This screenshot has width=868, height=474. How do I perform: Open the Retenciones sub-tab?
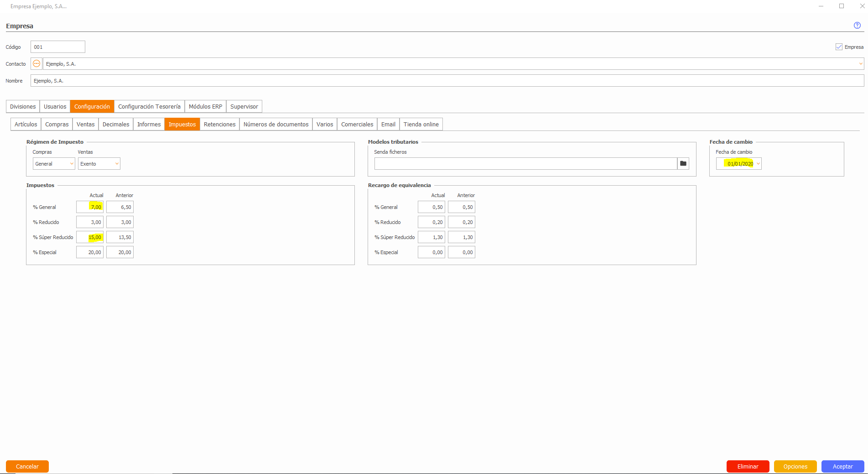click(x=220, y=125)
